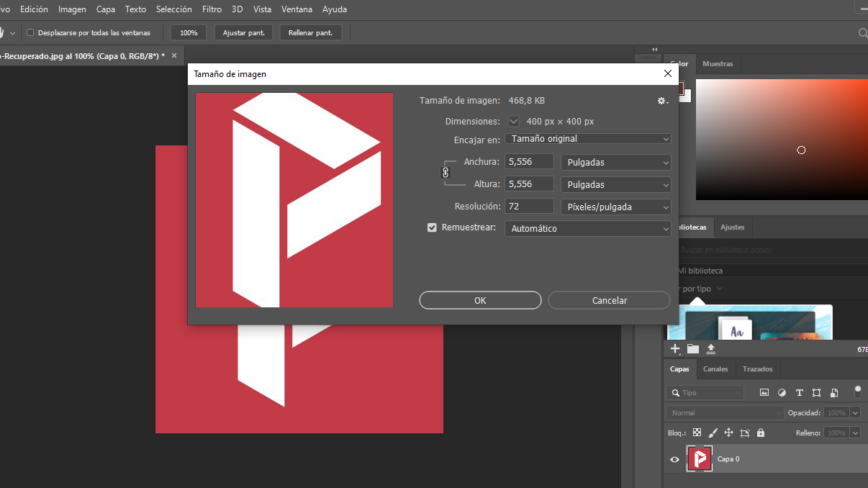Lock artboard nesting icon in Capas
This screenshot has width=868, height=488.
coord(745,433)
